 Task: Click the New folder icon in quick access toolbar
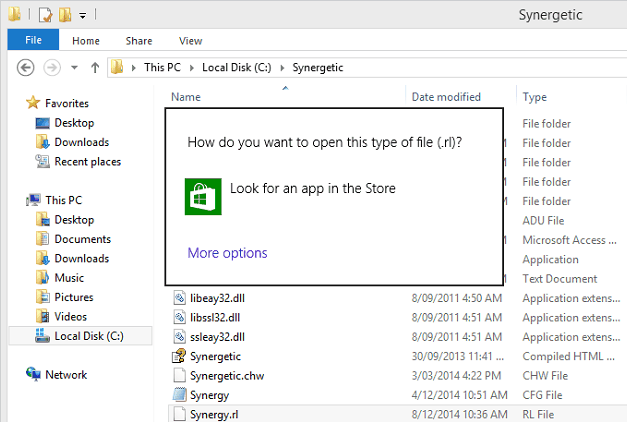pyautogui.click(x=65, y=15)
